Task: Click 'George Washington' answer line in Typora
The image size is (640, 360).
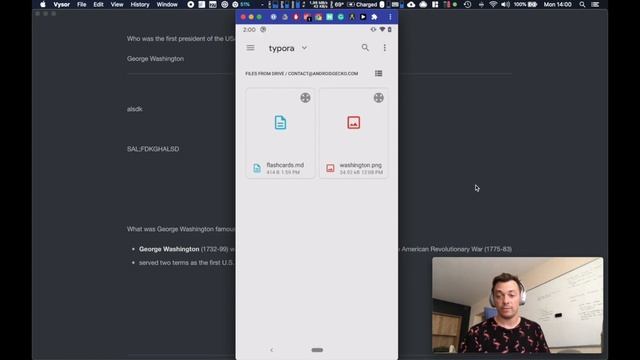Action: 155,59
